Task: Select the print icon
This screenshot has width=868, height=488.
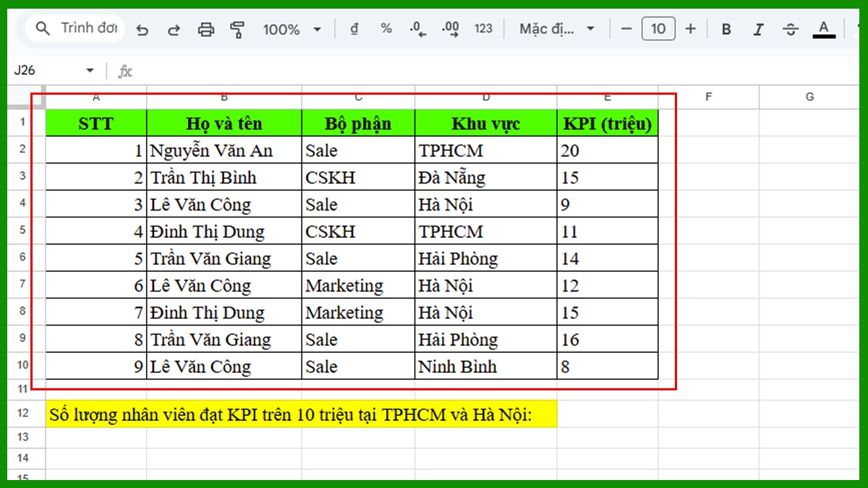Action: 208,29
